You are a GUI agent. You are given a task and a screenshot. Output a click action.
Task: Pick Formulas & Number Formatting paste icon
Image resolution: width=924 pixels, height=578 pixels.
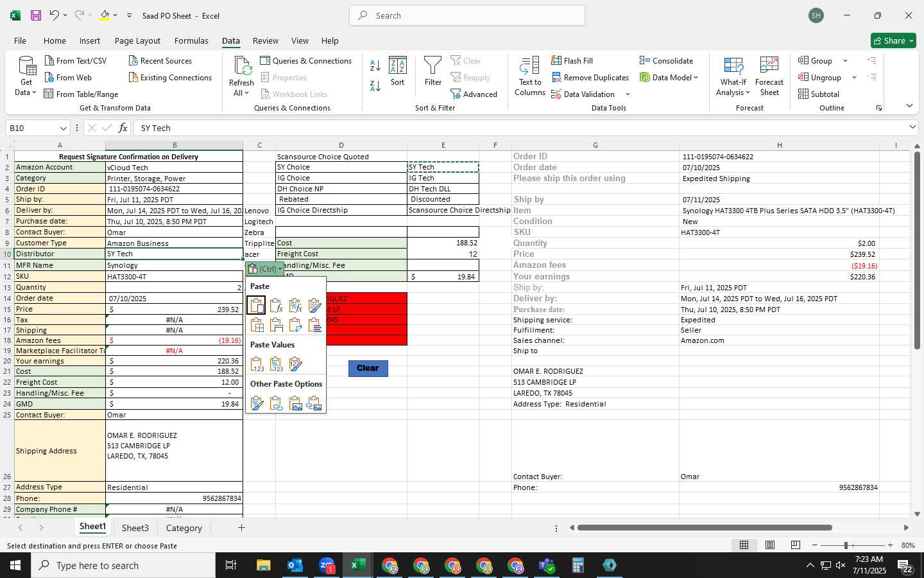295,306
